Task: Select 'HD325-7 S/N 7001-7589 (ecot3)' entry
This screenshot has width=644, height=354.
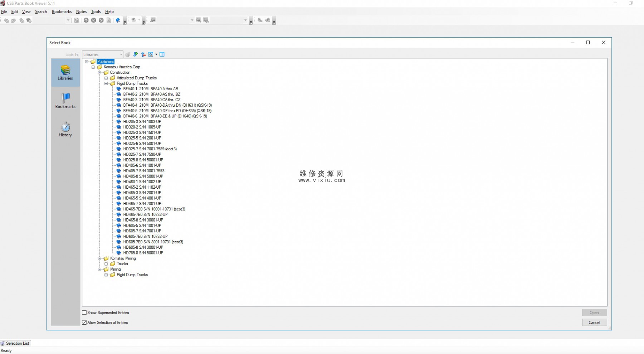Action: (150, 149)
